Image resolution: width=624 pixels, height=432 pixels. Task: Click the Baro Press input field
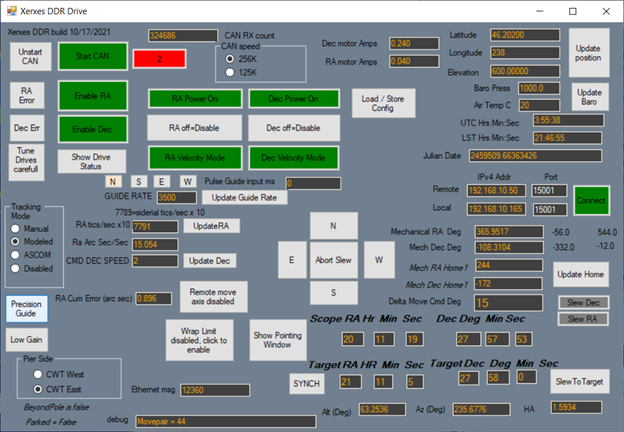coord(539,88)
